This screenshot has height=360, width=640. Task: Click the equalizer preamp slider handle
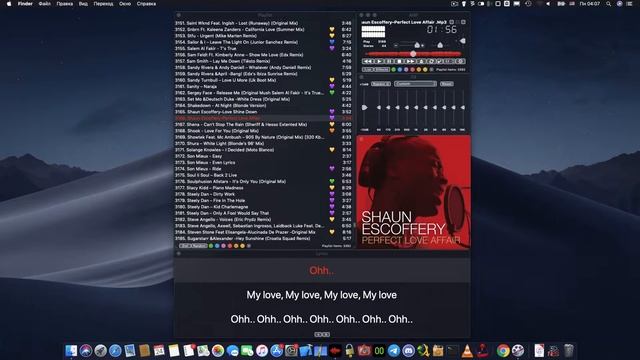pos(364,107)
